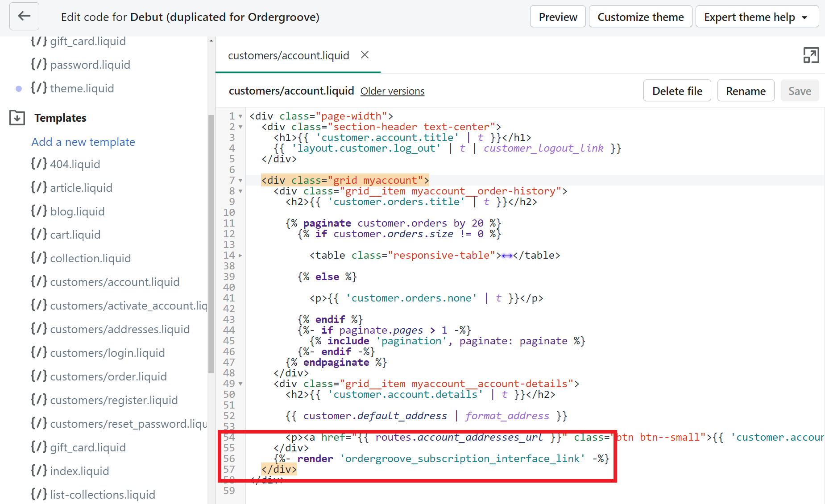Click file icon beside password.liquid
This screenshot has width=825, height=504.
point(39,64)
